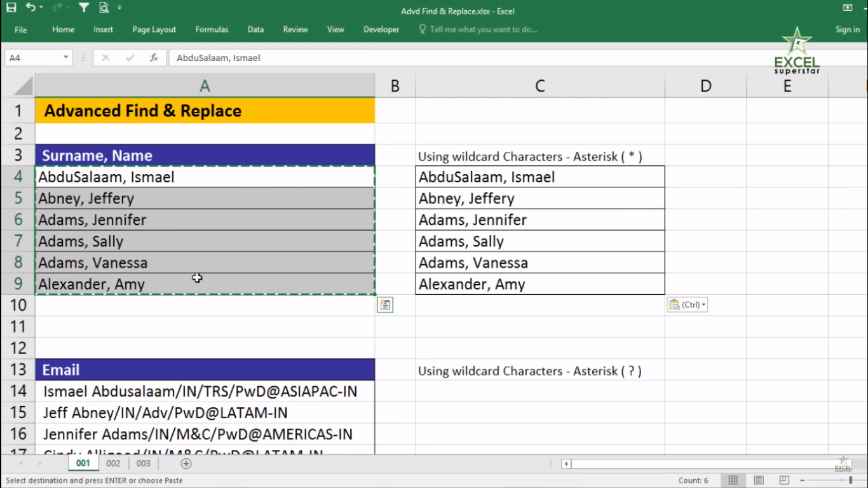This screenshot has width=868, height=488.
Task: Open the Formulas ribbon tab
Action: [x=212, y=29]
